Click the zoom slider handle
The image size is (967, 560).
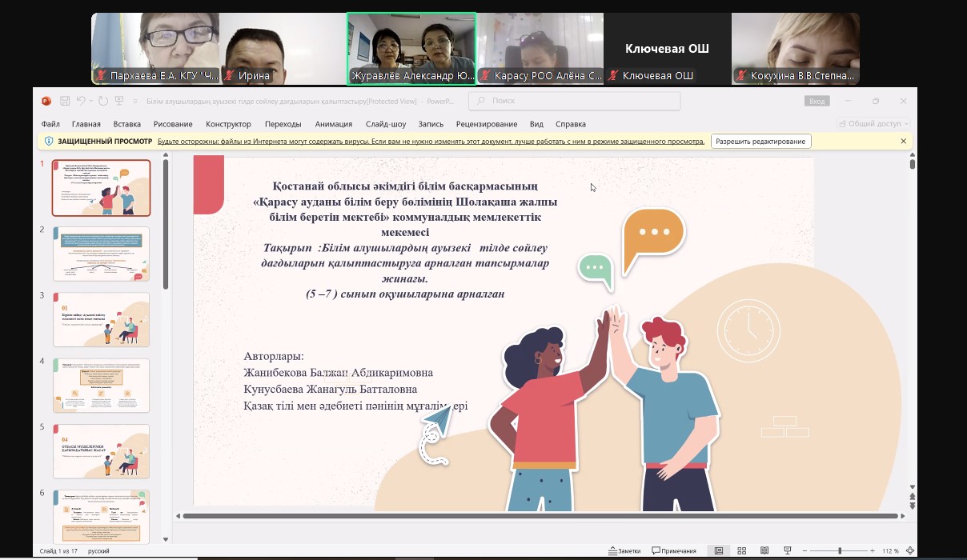(840, 550)
